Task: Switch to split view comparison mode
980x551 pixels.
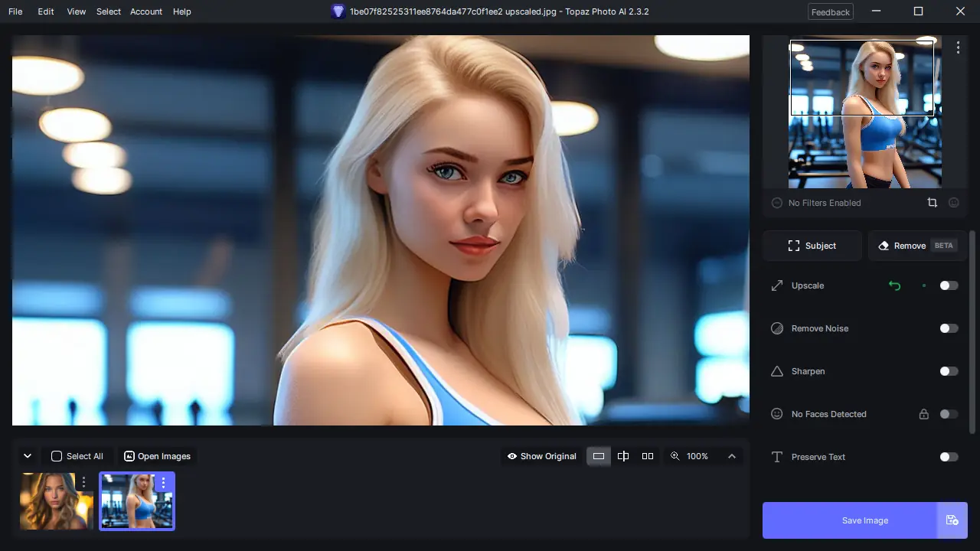Action: click(x=622, y=456)
